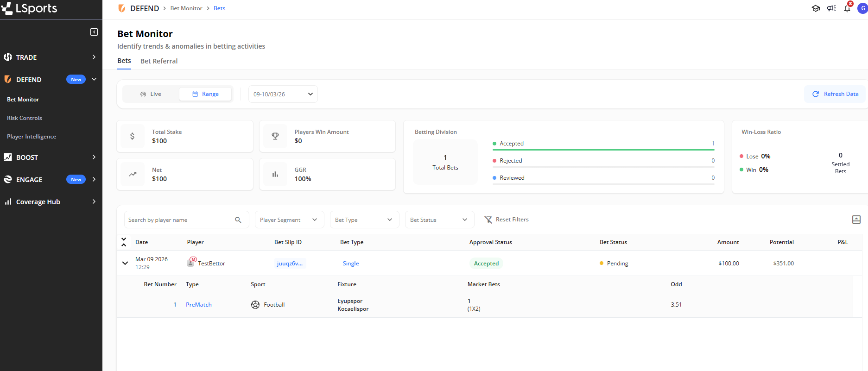Click the export table icon
The image size is (868, 371).
click(x=856, y=220)
